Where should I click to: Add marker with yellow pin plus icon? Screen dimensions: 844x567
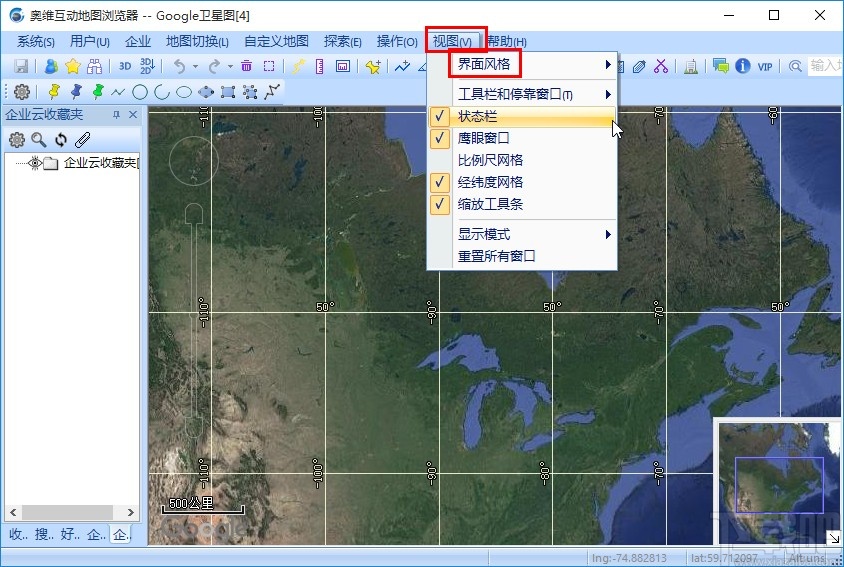pos(373,66)
